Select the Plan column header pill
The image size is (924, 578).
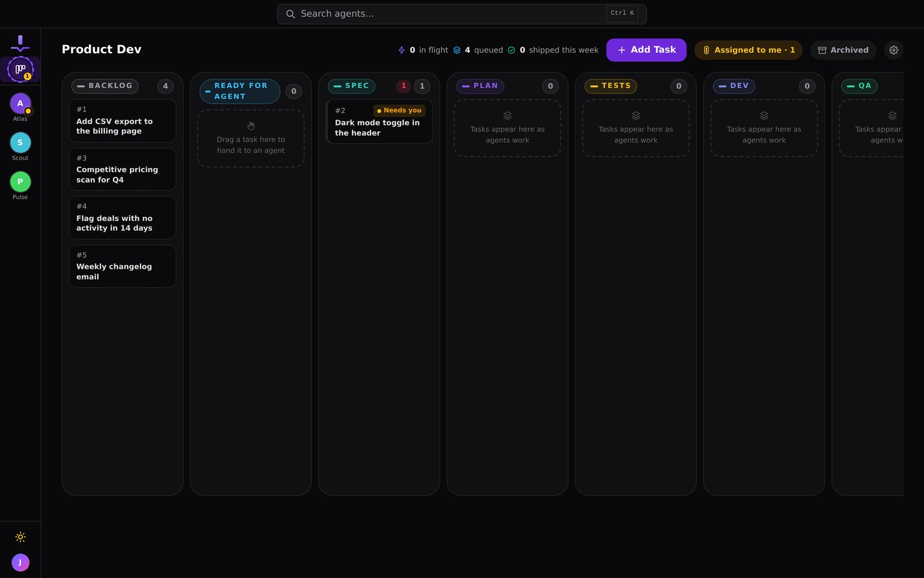[480, 86]
